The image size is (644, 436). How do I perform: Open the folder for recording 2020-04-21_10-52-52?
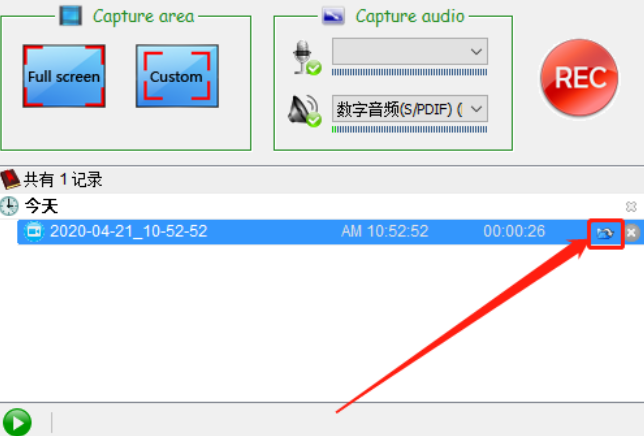click(605, 233)
